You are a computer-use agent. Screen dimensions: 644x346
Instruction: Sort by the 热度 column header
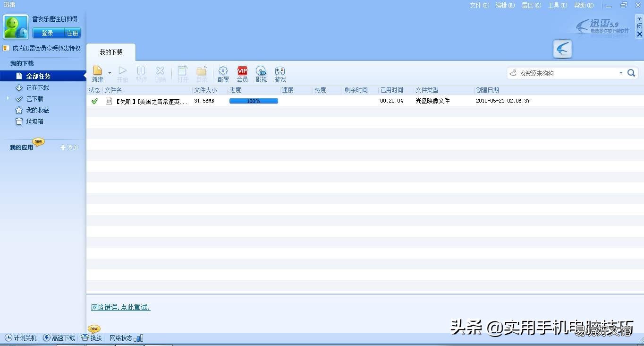click(x=328, y=90)
